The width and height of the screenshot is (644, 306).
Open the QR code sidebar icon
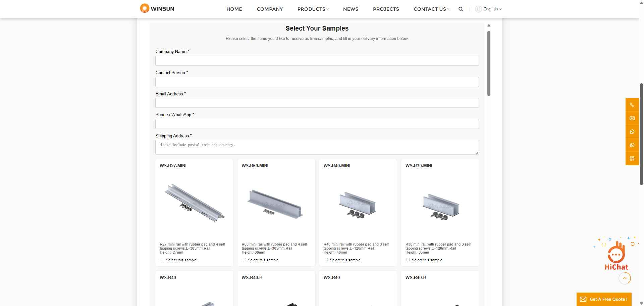click(632, 159)
